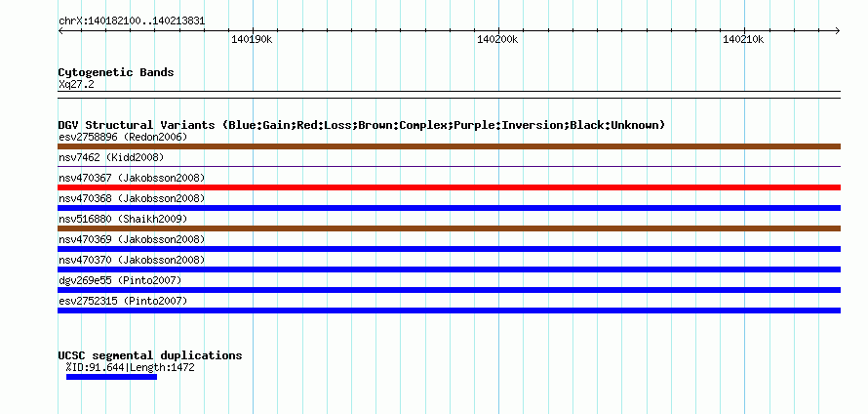
Task: Click the blue gain bar for dgv269e55
Action: click(x=449, y=290)
